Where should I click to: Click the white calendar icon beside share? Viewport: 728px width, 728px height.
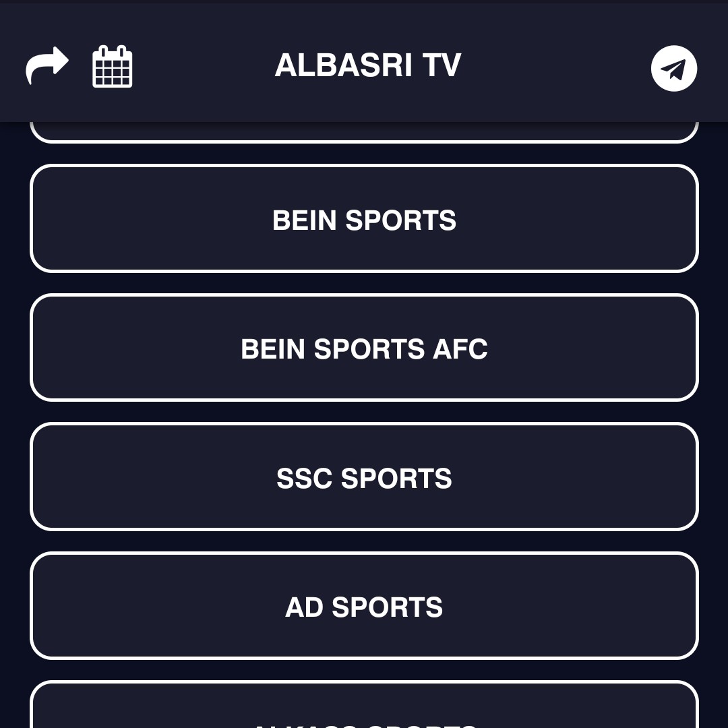click(x=113, y=66)
